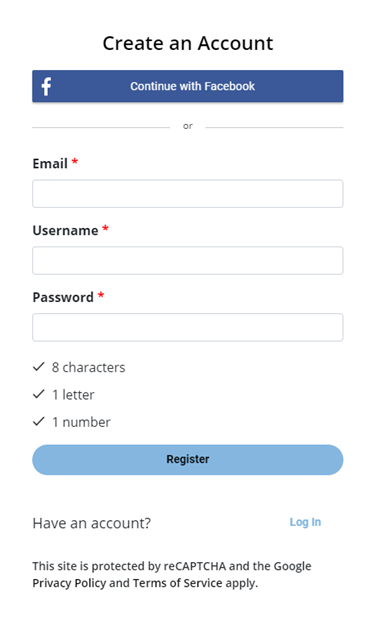Viewport: 374px width, 629px height.
Task: Open the Terms of Service link
Action: [x=177, y=583]
